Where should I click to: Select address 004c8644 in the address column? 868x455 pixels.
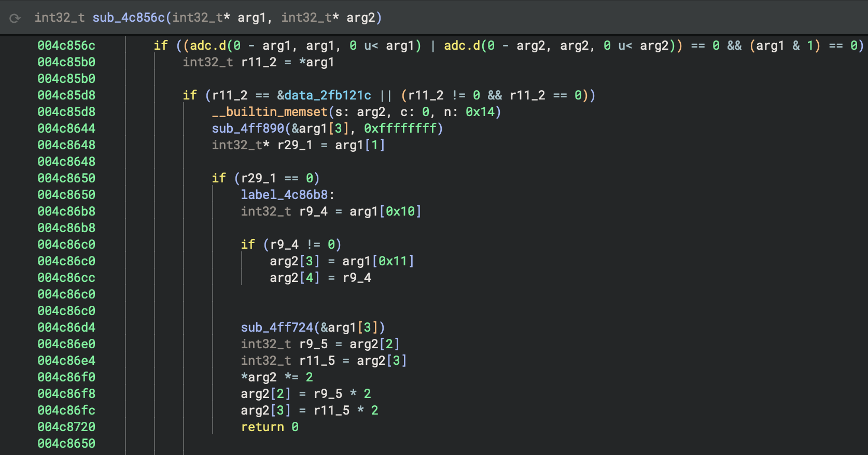tap(66, 129)
